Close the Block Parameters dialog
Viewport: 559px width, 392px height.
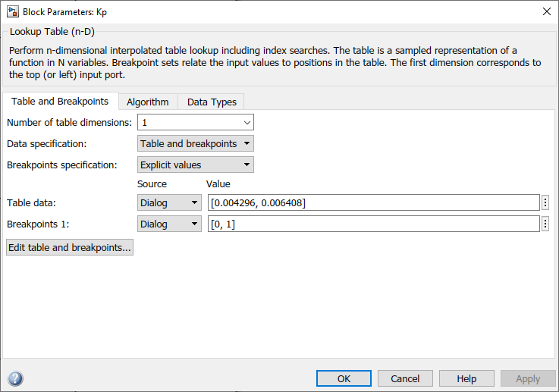click(546, 11)
